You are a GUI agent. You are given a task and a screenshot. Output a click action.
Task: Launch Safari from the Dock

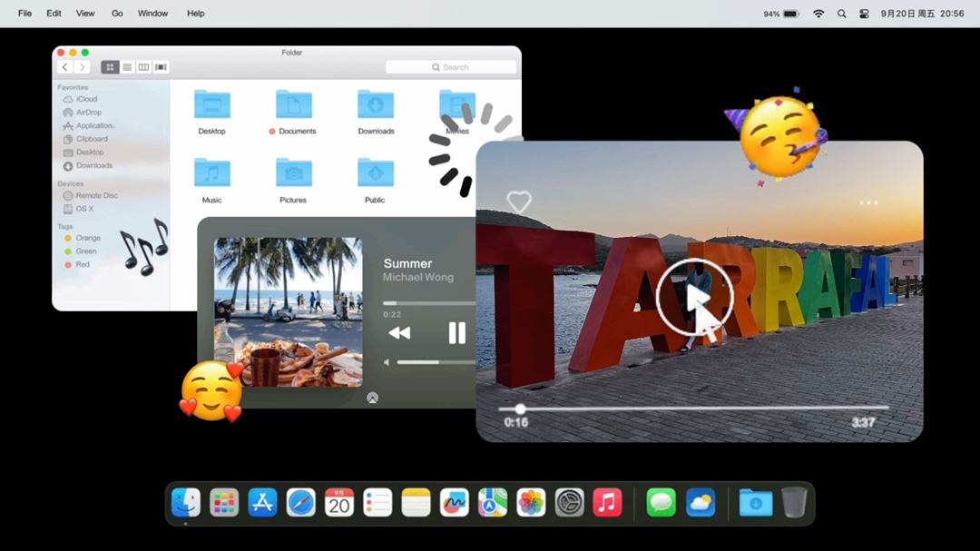(x=300, y=502)
